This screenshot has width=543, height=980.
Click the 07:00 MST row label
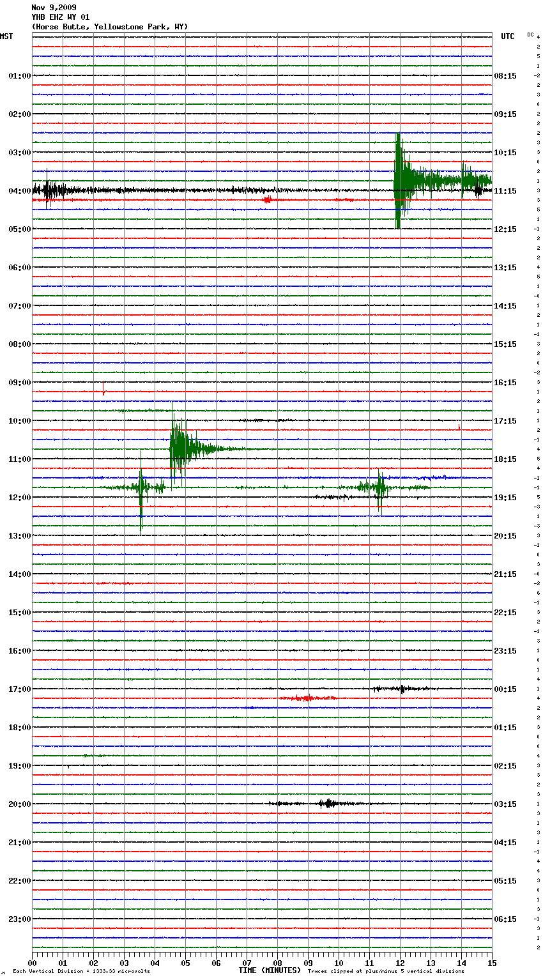coord(20,306)
